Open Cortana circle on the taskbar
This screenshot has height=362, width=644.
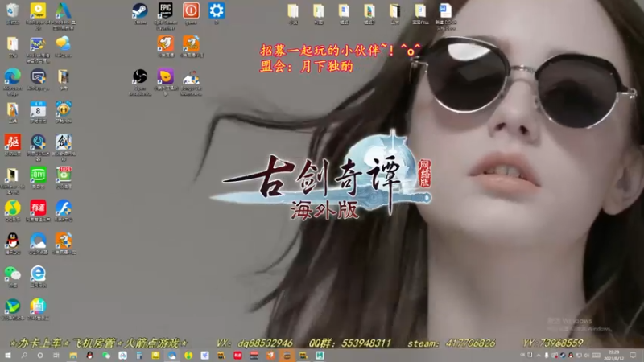click(39, 356)
